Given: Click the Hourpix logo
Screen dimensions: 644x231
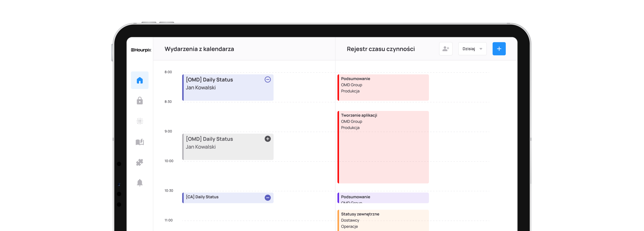Looking at the screenshot, I should click(141, 50).
